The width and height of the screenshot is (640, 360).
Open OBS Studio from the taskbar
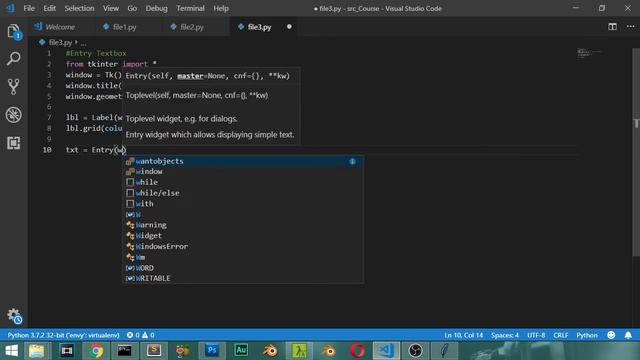416,351
